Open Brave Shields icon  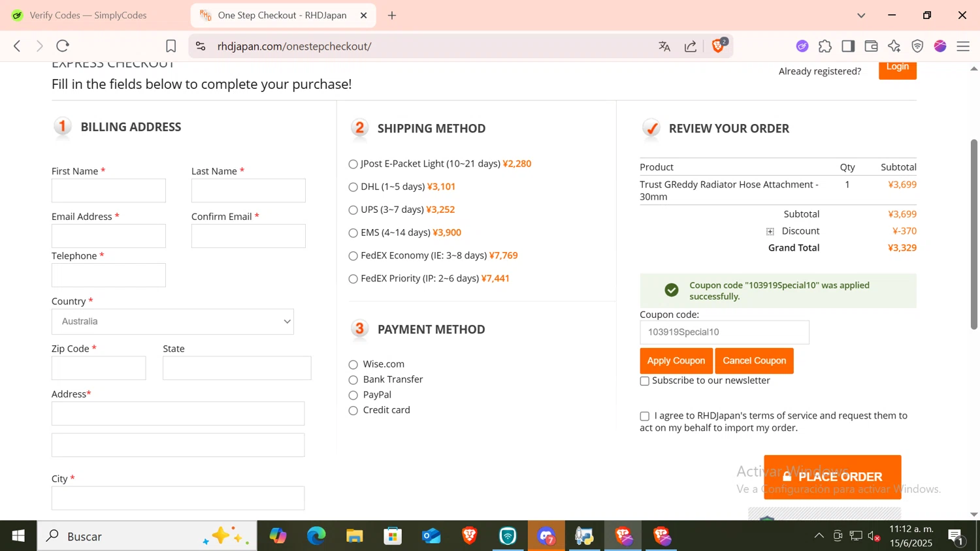(719, 45)
